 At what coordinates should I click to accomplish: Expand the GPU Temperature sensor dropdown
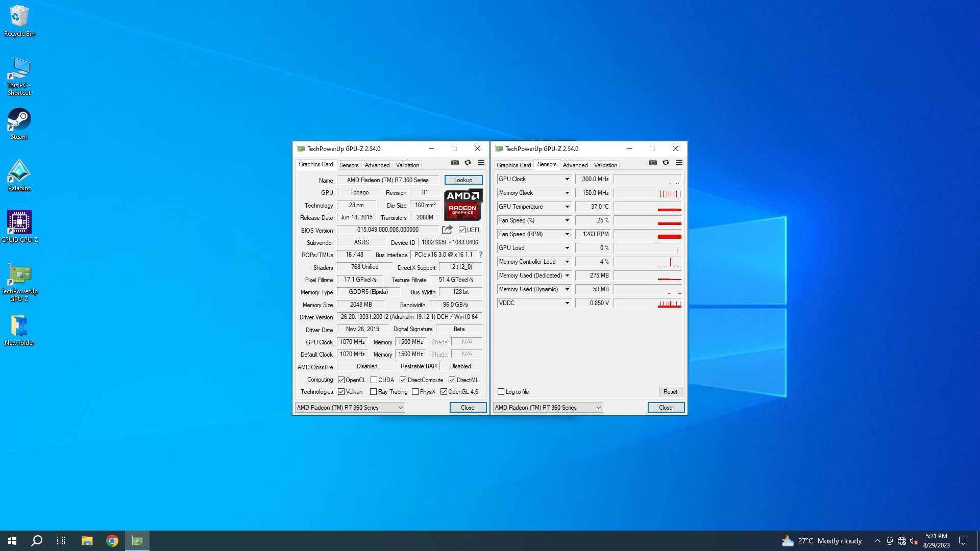coord(567,207)
